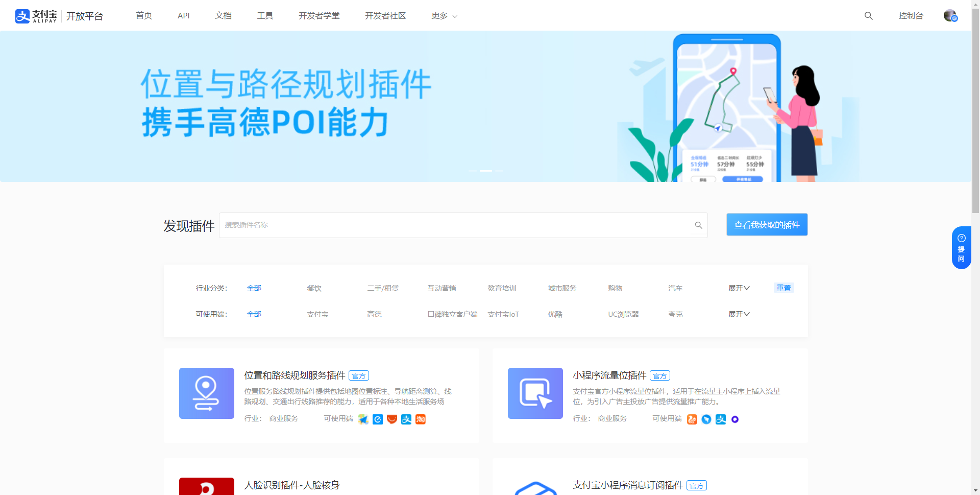Click the 支付宝 icon in the 流量位 card
This screenshot has width=980, height=495.
click(721, 419)
